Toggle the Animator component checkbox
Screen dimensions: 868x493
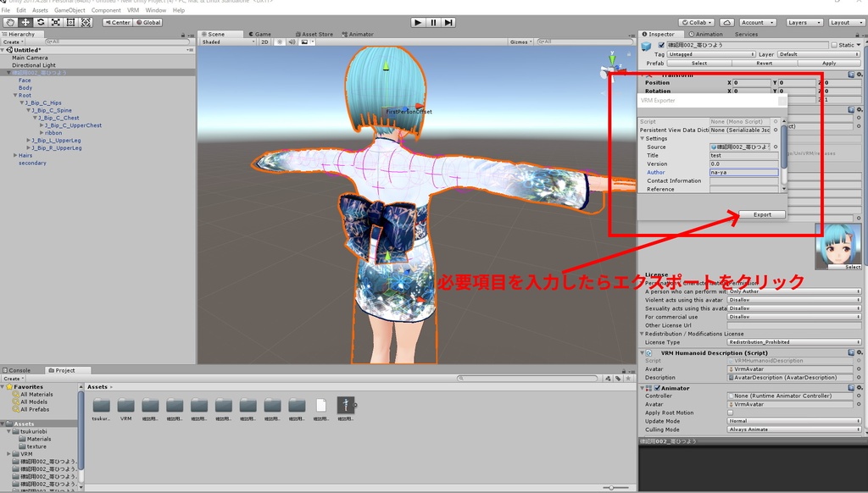[x=657, y=388]
